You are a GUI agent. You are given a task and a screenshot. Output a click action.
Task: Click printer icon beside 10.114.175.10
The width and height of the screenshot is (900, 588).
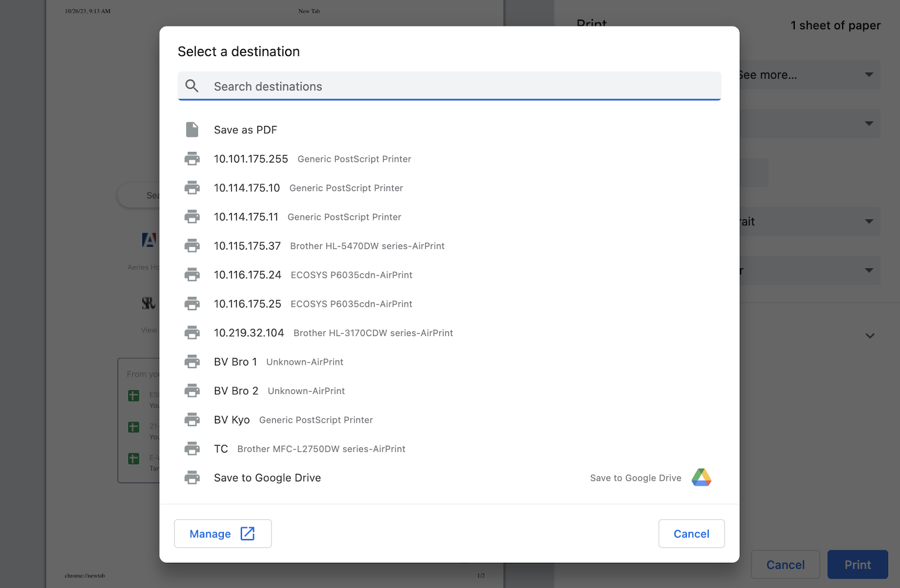click(x=192, y=188)
